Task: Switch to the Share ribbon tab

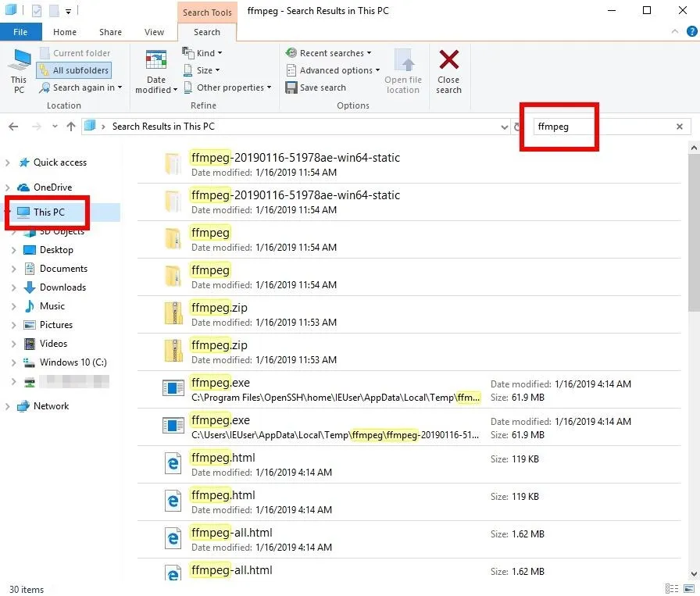Action: click(x=110, y=32)
